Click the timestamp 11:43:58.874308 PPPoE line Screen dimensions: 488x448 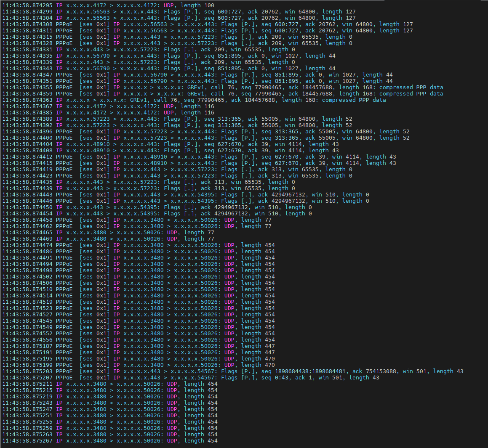[x=27, y=24]
